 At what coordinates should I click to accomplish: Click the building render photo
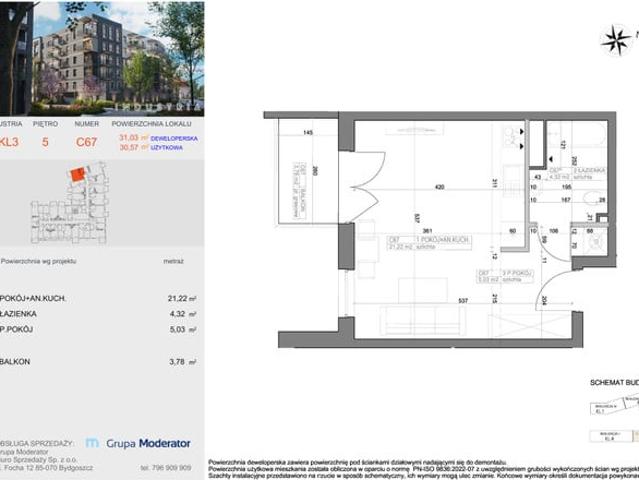click(102, 59)
